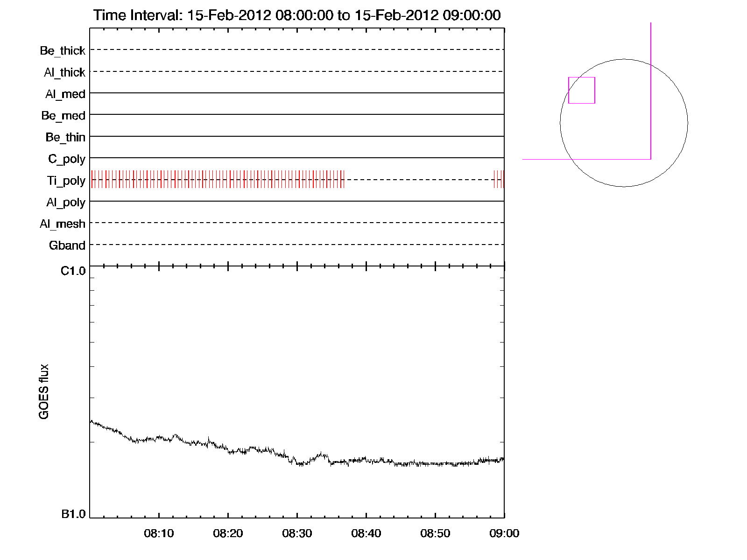Click the 08:50 time axis label
Image resolution: width=747 pixels, height=560 pixels.
coord(435,533)
